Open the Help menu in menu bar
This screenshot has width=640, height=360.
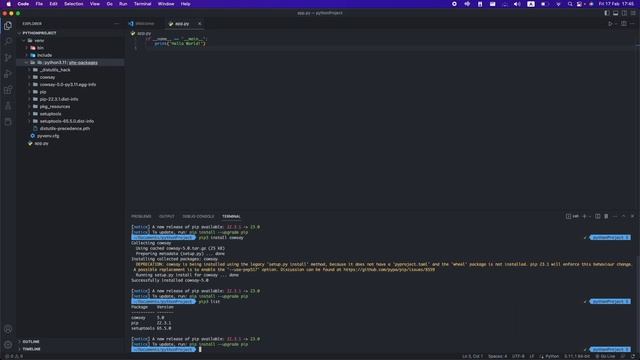click(x=185, y=4)
